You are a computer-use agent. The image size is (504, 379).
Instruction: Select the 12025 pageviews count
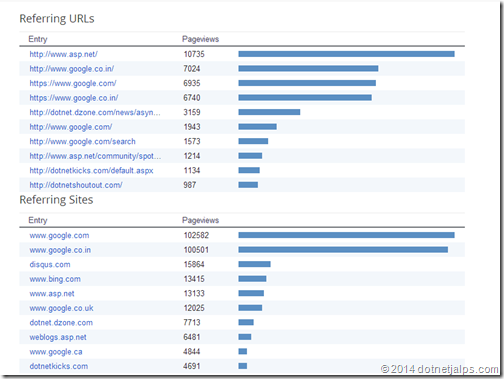pos(194,308)
